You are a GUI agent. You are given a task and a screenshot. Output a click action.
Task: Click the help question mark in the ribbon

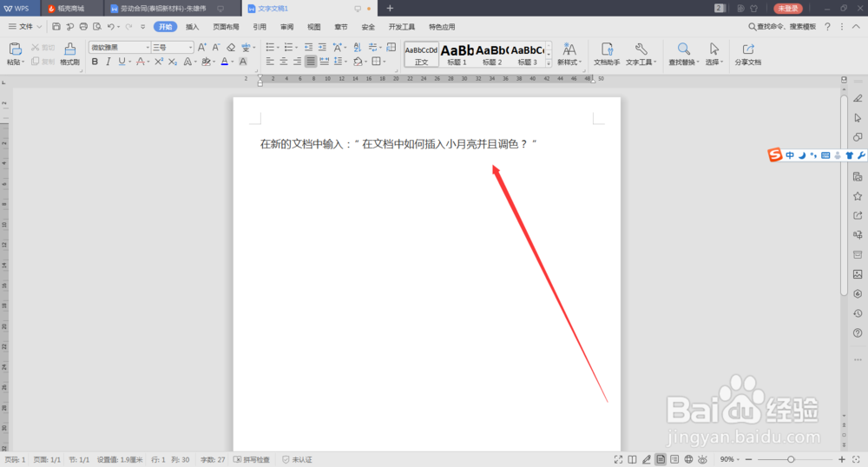click(x=827, y=27)
